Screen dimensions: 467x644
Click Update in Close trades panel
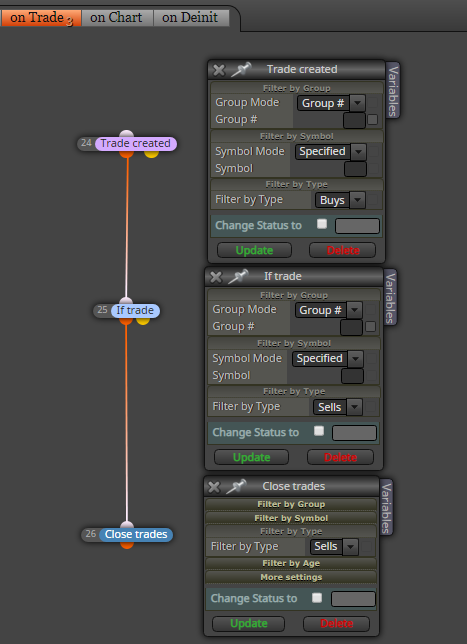click(x=248, y=623)
